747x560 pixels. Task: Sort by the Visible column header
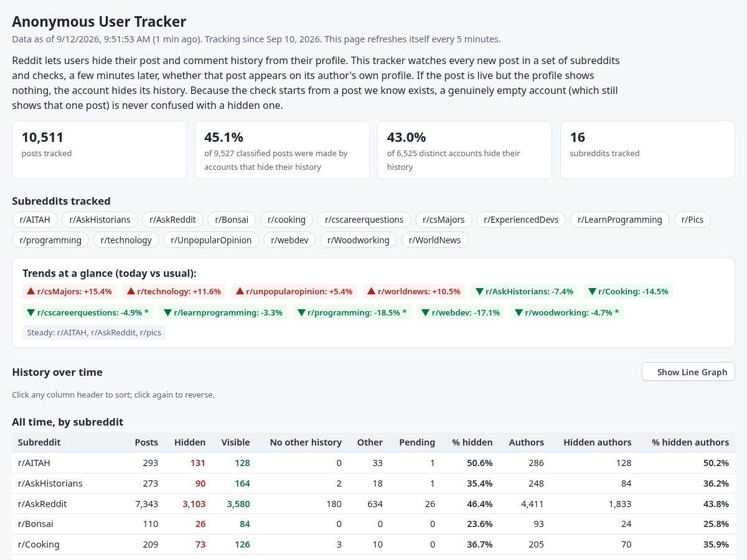[235, 442]
